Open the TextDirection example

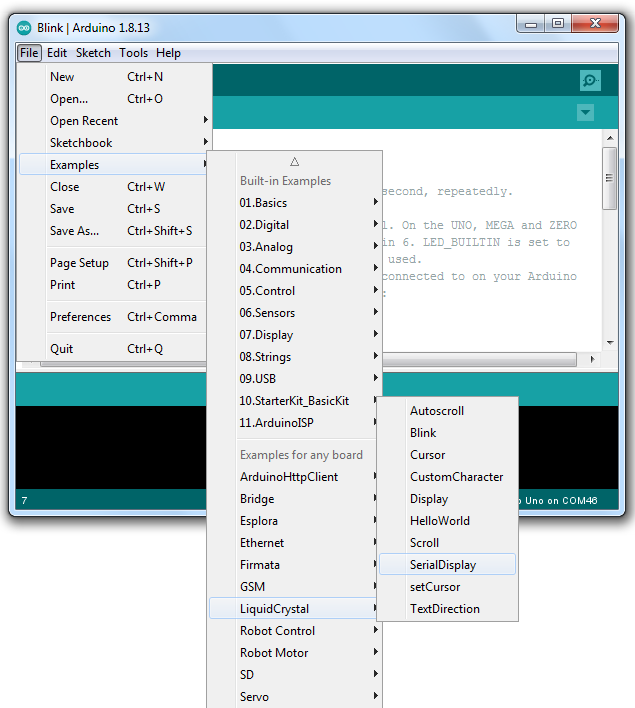coord(447,609)
